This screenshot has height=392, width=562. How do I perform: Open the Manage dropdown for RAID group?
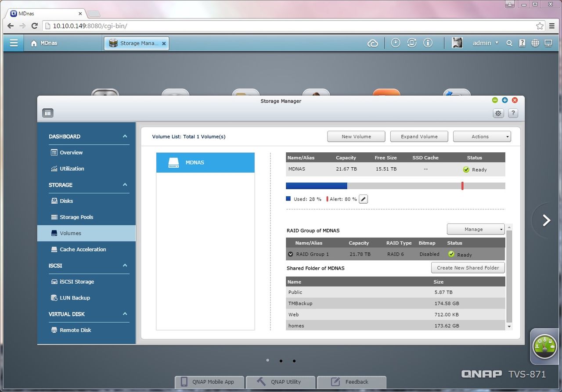(476, 229)
